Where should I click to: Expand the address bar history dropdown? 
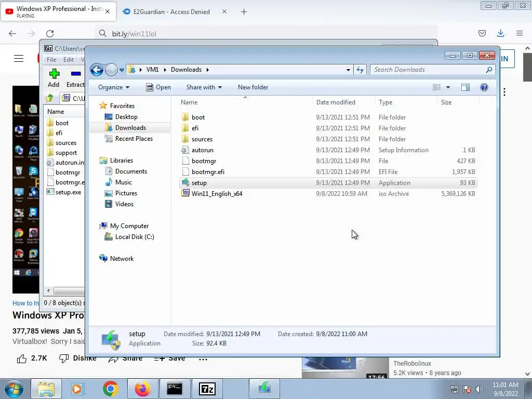[348, 70]
